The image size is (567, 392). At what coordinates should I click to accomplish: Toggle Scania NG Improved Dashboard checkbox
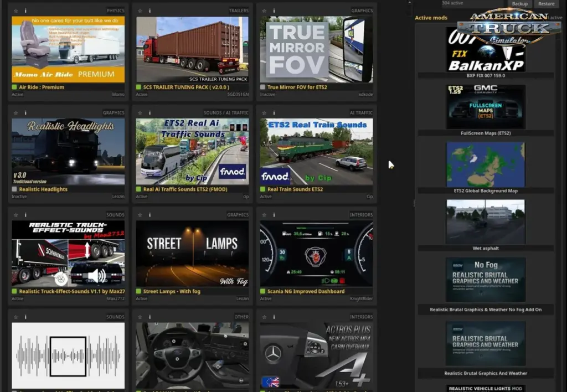point(263,291)
